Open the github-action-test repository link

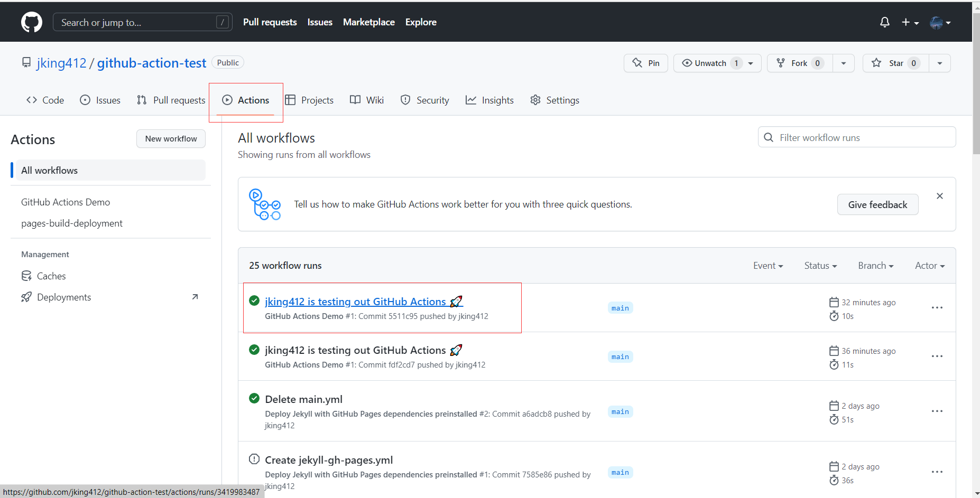pos(152,63)
